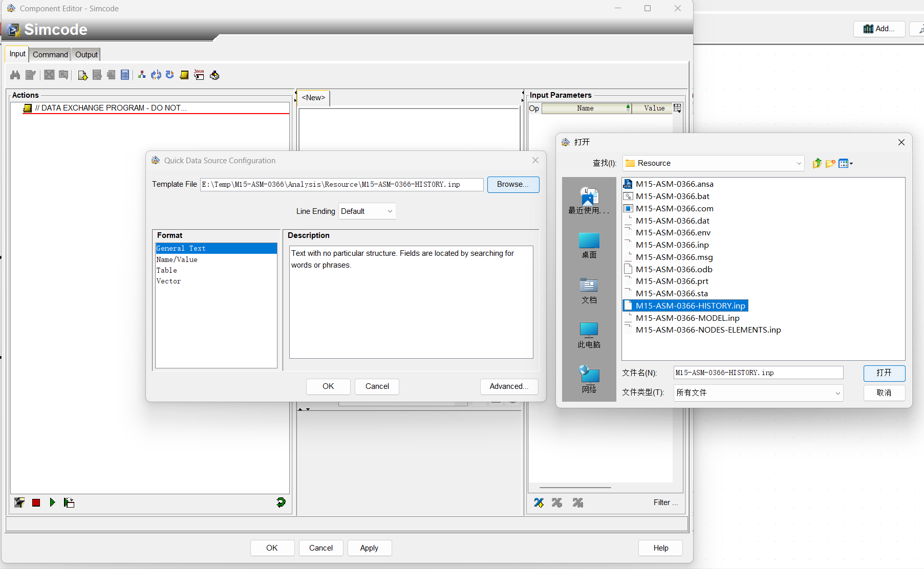This screenshot has height=569, width=924.
Task: Expand the Resource look-in folder dropdown
Action: click(x=799, y=163)
